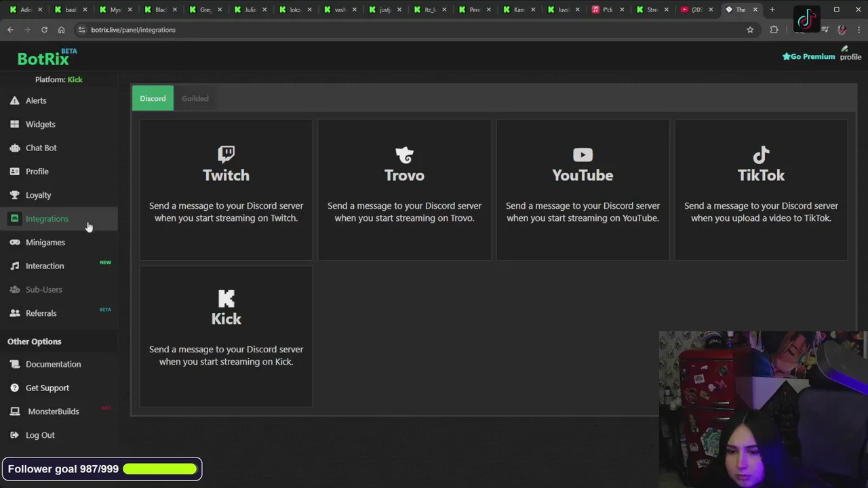Open the Alerts sidebar icon

[14, 100]
